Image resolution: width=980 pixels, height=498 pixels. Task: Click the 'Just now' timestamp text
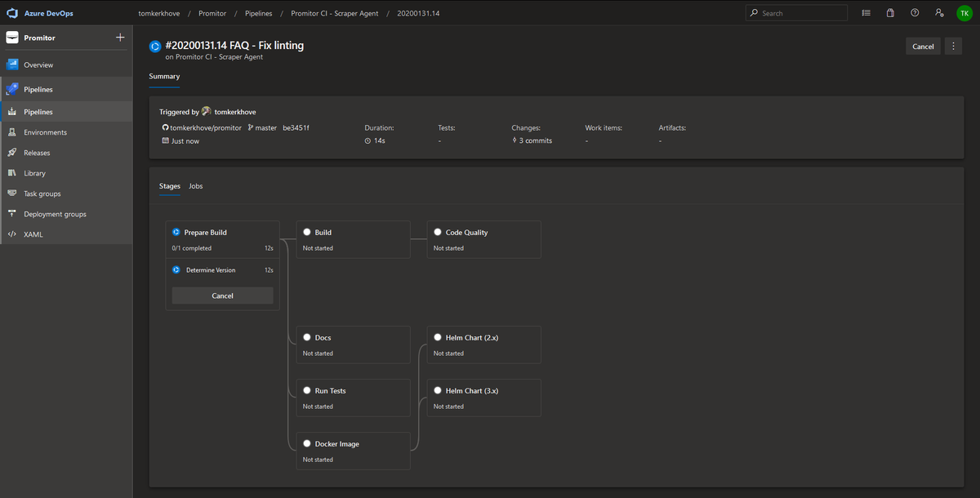pos(185,140)
